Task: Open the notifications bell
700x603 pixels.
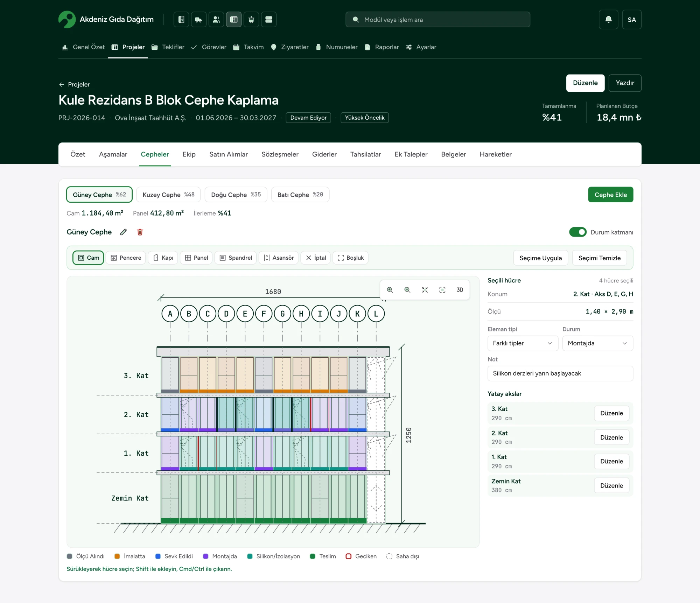Action: [608, 20]
